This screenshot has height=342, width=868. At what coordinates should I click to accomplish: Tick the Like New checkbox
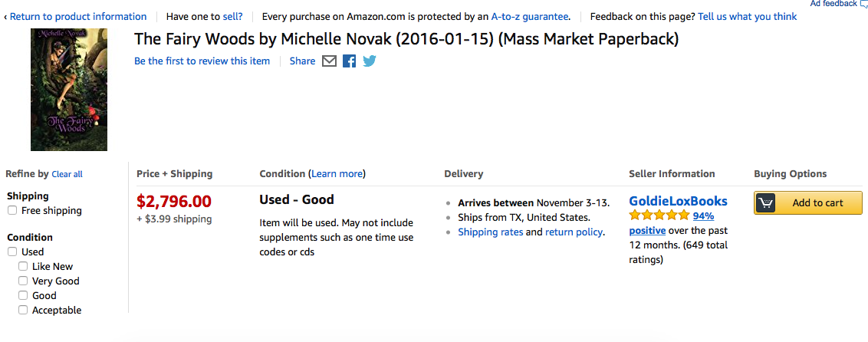(23, 266)
